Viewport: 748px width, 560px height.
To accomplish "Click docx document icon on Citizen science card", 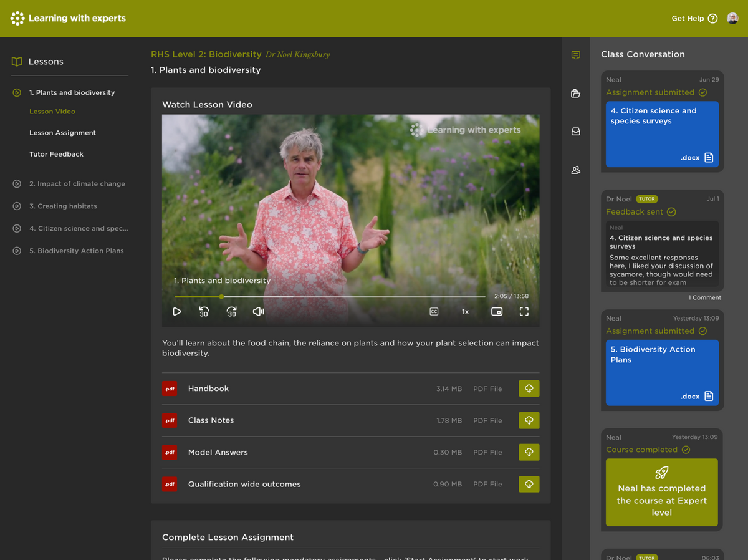I will point(709,158).
